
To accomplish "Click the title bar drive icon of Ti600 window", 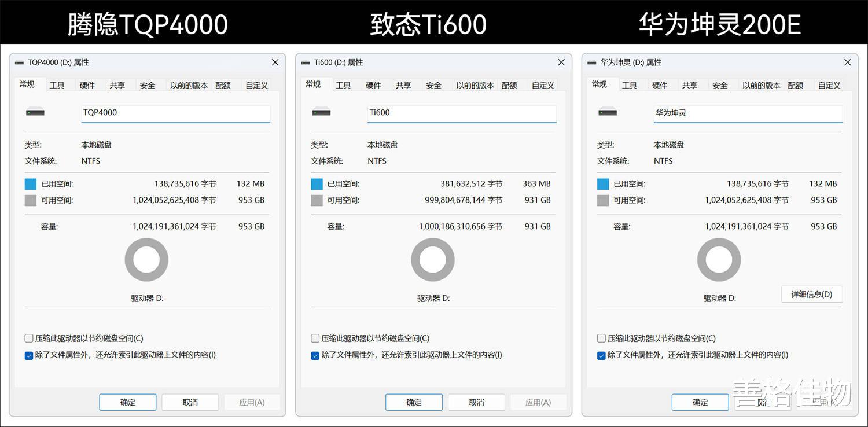I will click(306, 62).
